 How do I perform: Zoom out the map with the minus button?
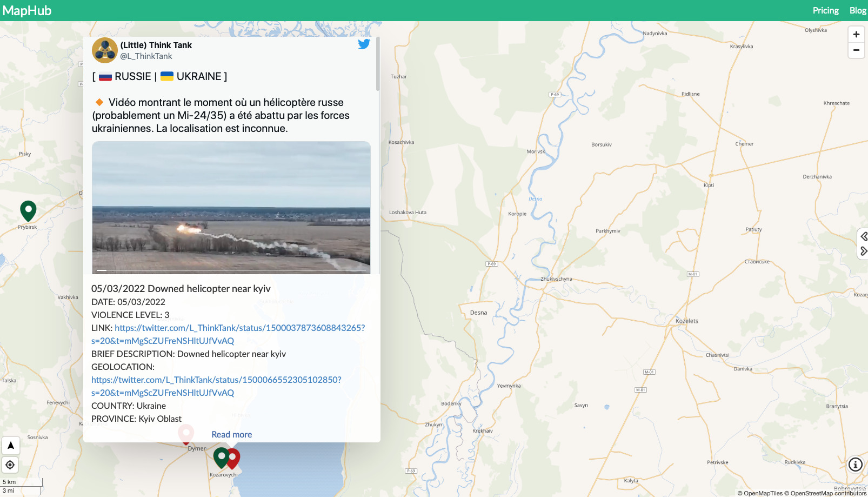(856, 50)
